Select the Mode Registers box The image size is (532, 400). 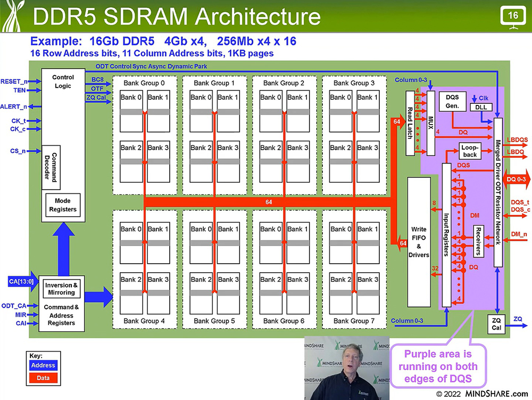coord(62,205)
